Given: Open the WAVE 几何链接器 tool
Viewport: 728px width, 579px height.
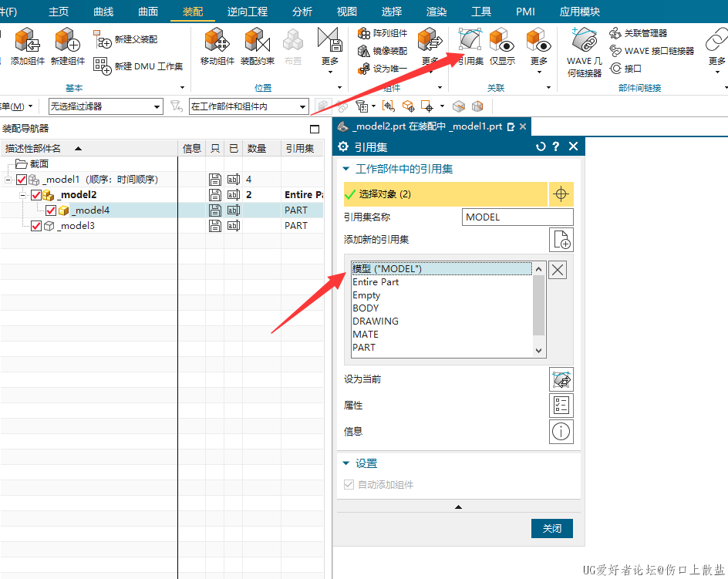Looking at the screenshot, I should [x=584, y=40].
